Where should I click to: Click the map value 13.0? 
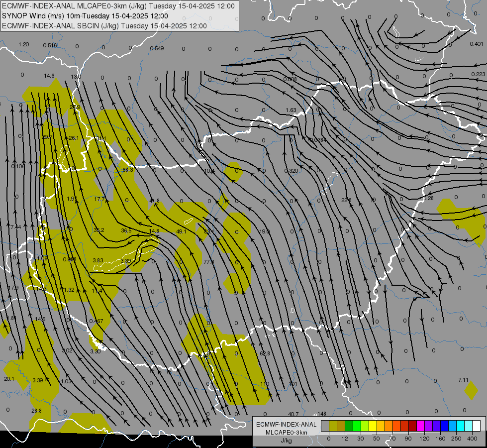click(76, 77)
